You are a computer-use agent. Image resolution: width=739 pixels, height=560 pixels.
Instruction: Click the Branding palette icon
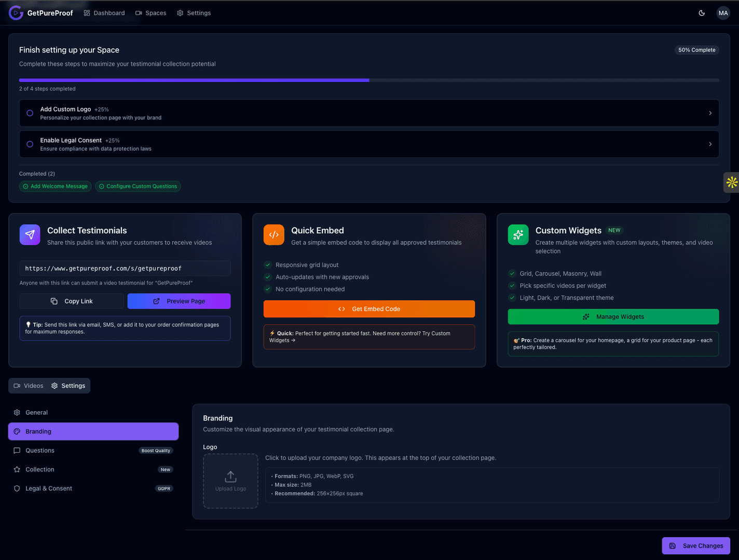(17, 431)
